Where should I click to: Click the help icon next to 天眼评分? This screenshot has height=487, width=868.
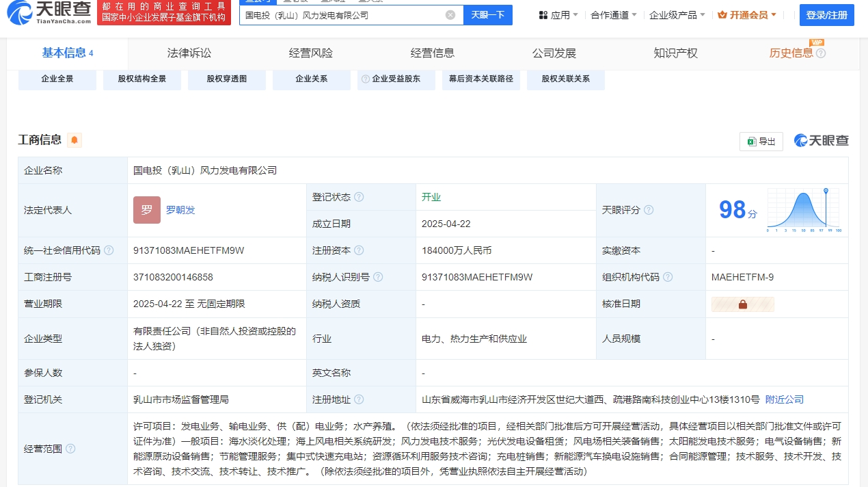pyautogui.click(x=649, y=210)
